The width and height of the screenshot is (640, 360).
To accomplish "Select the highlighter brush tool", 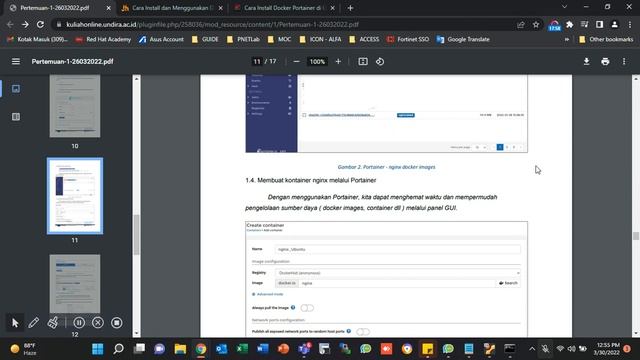I will tap(53, 323).
